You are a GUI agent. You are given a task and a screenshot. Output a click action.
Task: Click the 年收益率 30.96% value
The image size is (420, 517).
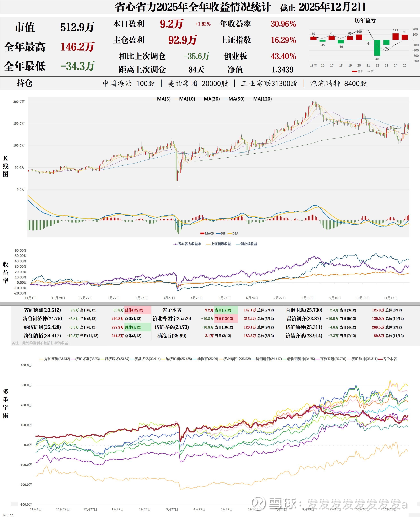click(x=283, y=24)
